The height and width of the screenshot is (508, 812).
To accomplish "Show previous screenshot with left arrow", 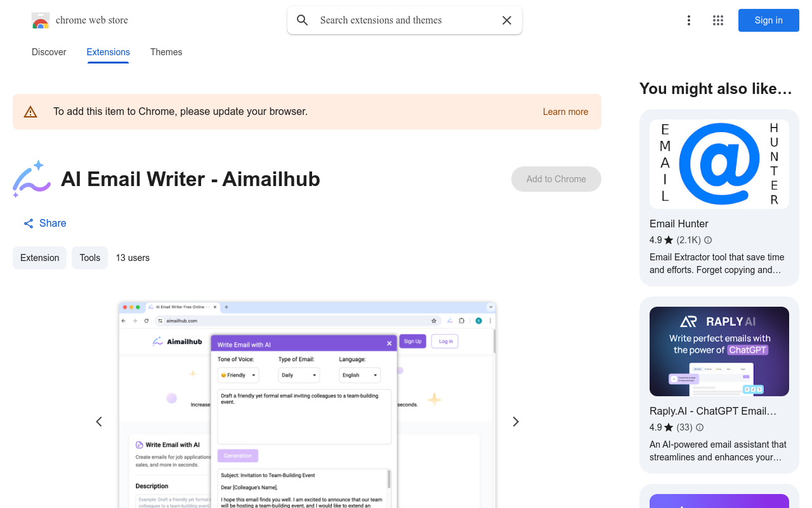I will (x=99, y=422).
